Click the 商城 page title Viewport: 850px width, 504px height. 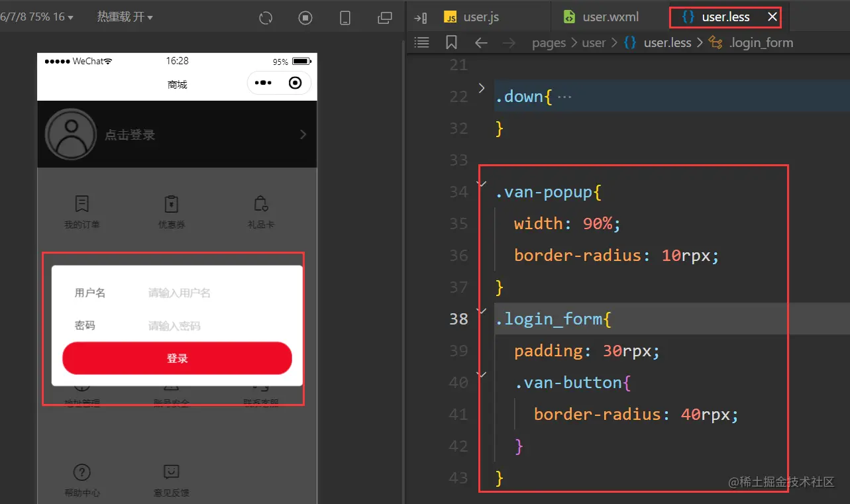(177, 84)
